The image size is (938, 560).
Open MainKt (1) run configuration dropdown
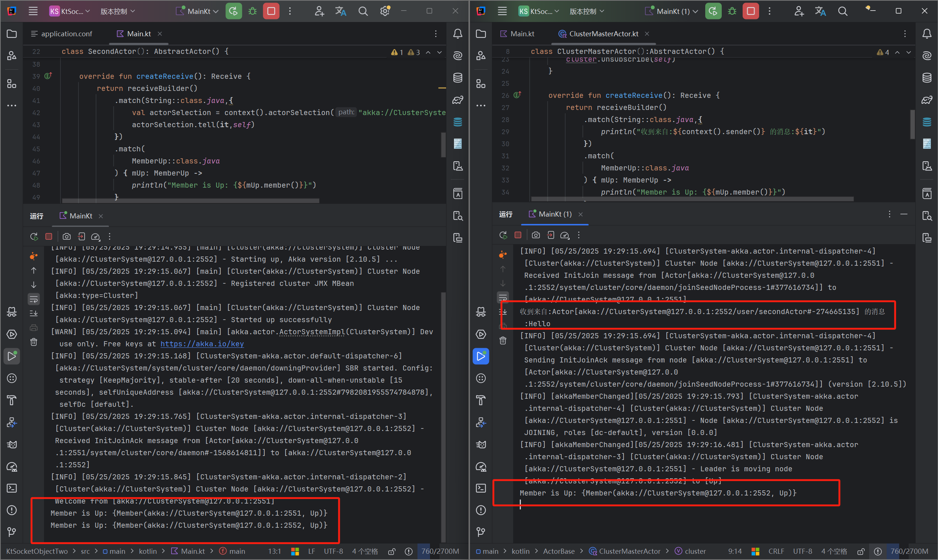[671, 11]
